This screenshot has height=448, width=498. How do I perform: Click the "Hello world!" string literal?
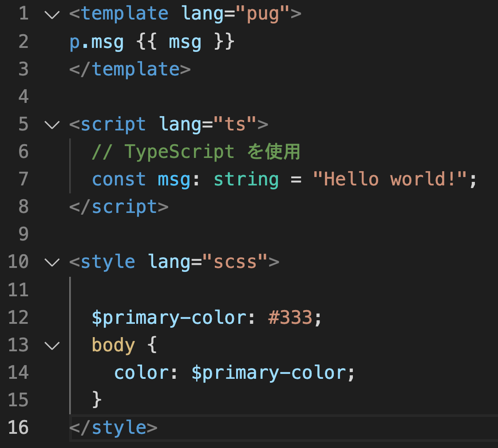(393, 179)
